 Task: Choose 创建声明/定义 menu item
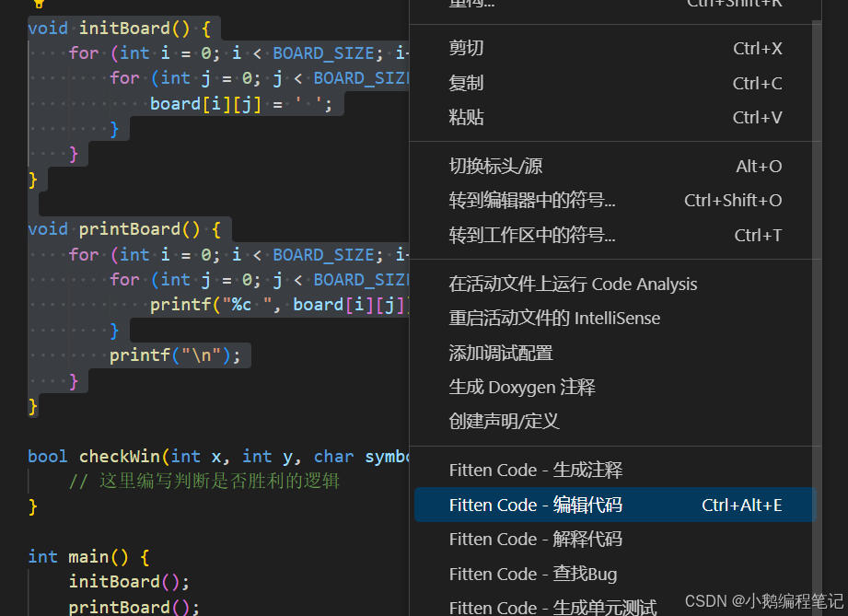[x=615, y=422]
